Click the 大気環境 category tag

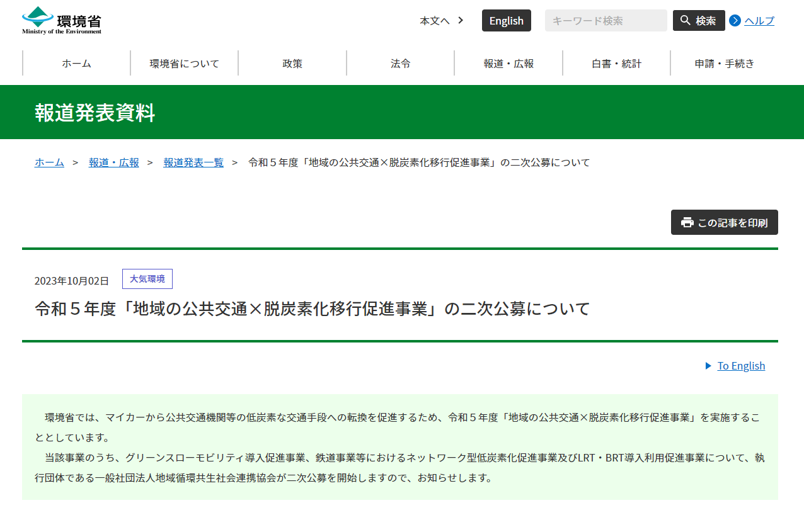tap(147, 279)
